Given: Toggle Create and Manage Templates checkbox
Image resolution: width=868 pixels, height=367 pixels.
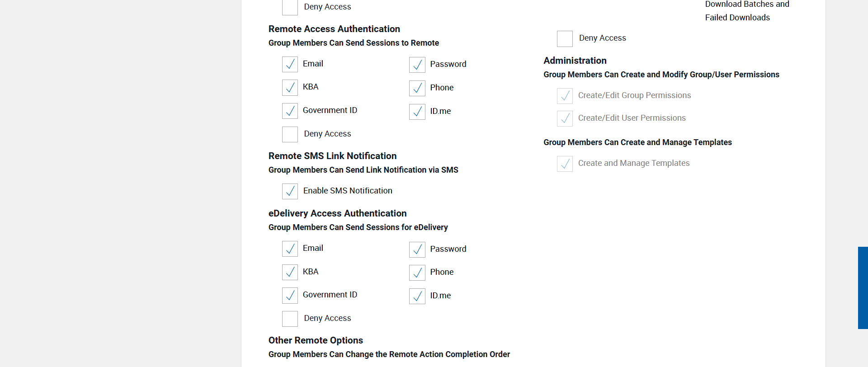Looking at the screenshot, I should click(x=565, y=164).
